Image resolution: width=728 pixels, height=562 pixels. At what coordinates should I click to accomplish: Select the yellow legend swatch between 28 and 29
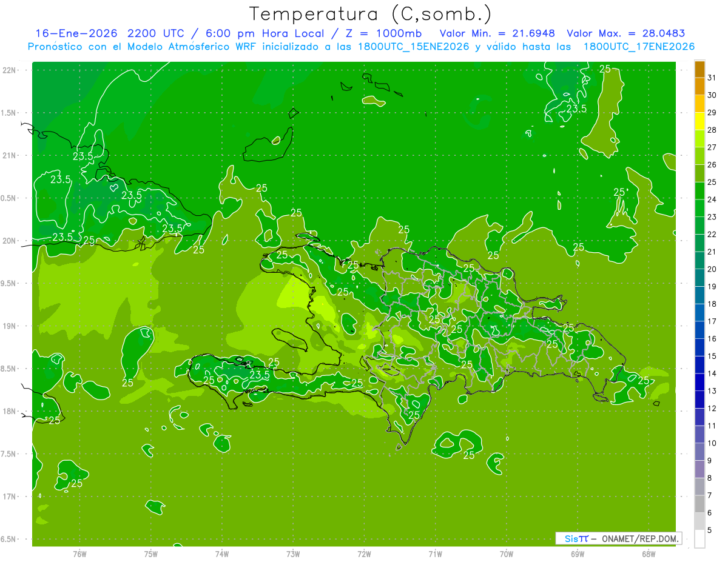click(x=700, y=121)
